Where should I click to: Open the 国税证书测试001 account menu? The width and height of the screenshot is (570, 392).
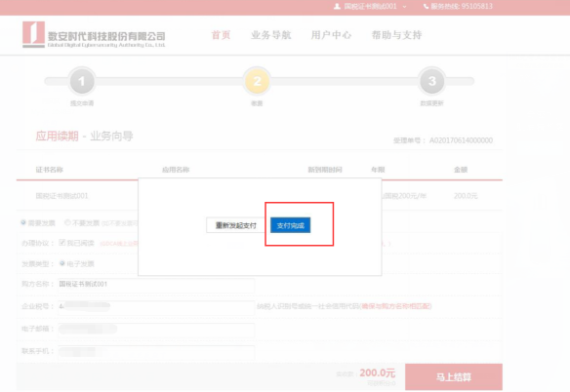pyautogui.click(x=370, y=6)
